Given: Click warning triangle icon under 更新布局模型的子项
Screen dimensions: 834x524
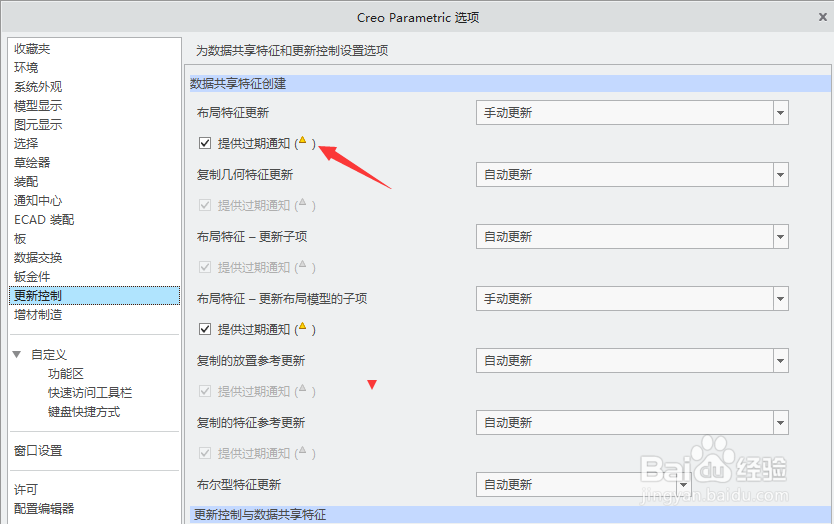Looking at the screenshot, I should coord(302,327).
